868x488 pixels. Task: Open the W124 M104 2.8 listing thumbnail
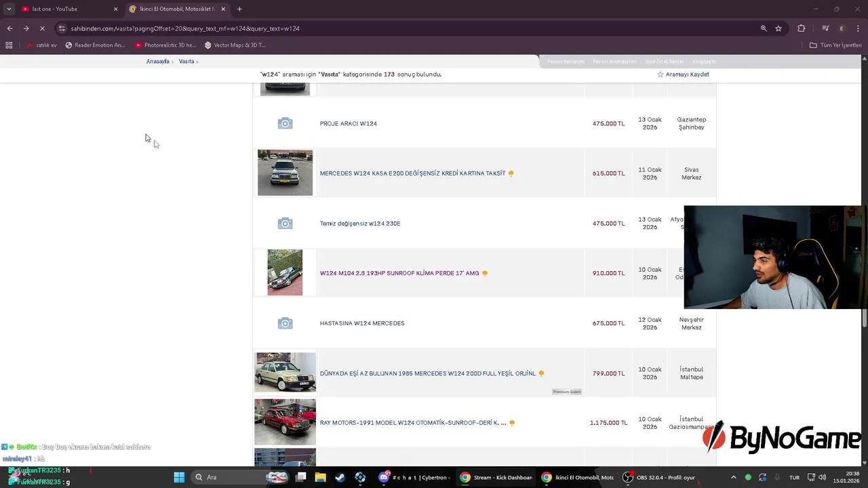pyautogui.click(x=285, y=272)
